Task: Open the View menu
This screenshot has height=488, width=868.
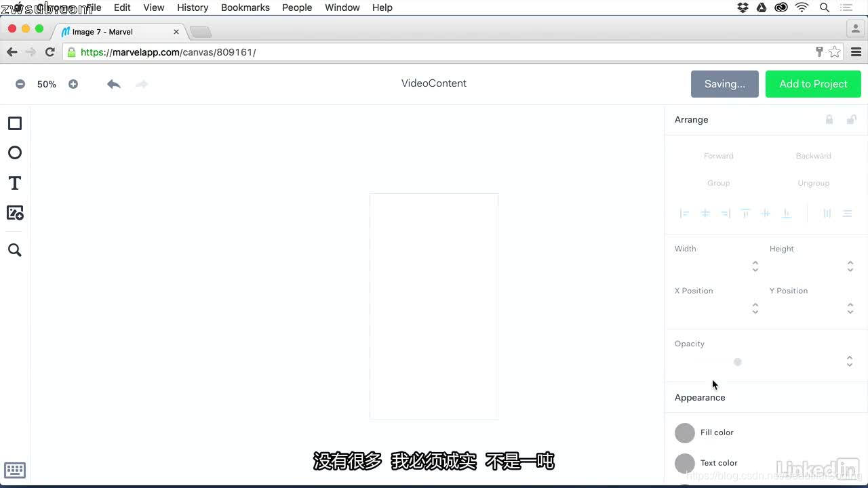Action: (154, 7)
